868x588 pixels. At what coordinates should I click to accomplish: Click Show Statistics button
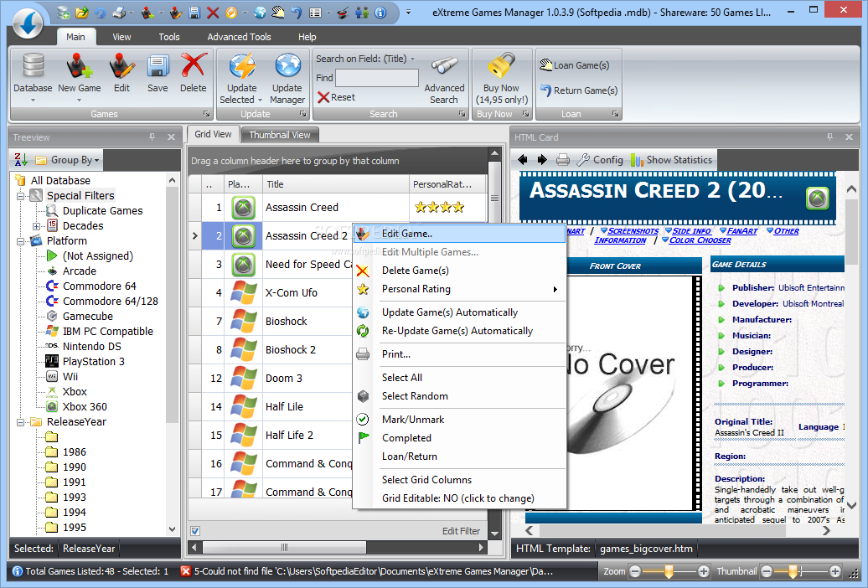(x=671, y=160)
